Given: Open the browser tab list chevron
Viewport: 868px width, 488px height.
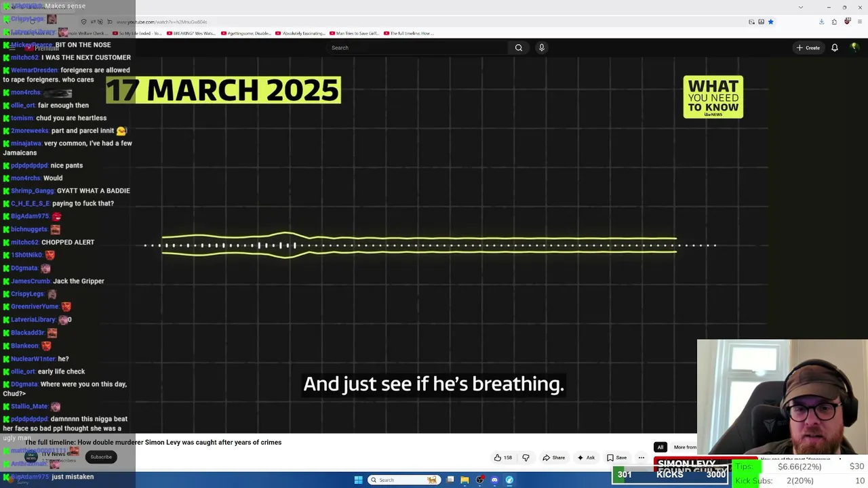Looking at the screenshot, I should (801, 7).
